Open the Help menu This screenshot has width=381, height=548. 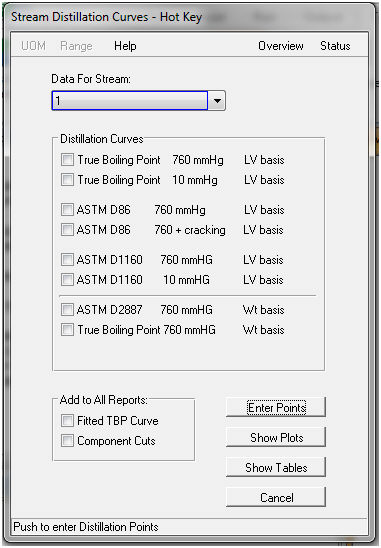pos(125,46)
